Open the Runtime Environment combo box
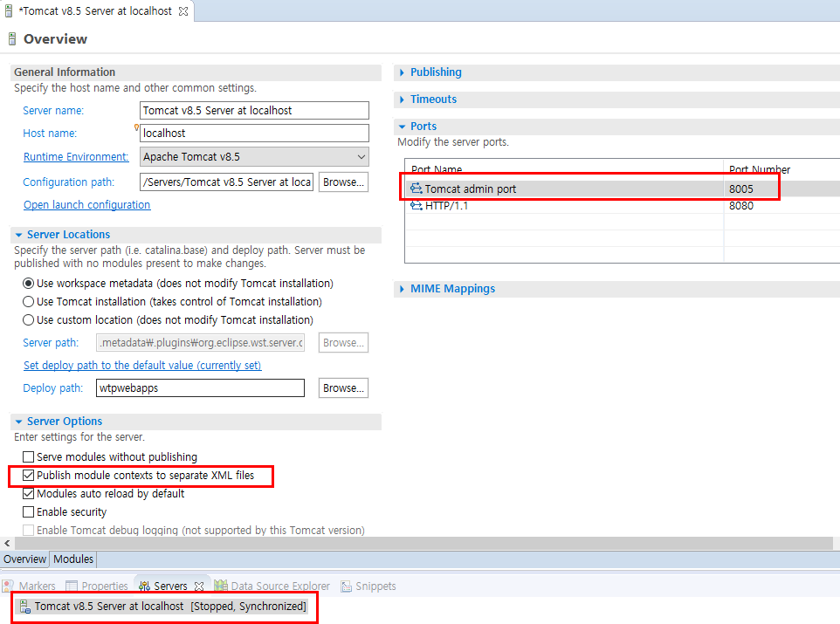This screenshot has width=840, height=624. [x=254, y=157]
